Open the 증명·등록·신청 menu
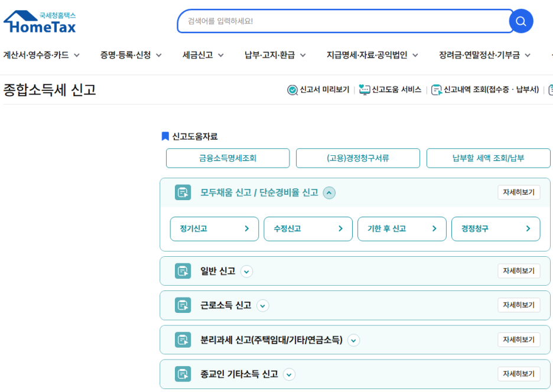 coord(131,55)
